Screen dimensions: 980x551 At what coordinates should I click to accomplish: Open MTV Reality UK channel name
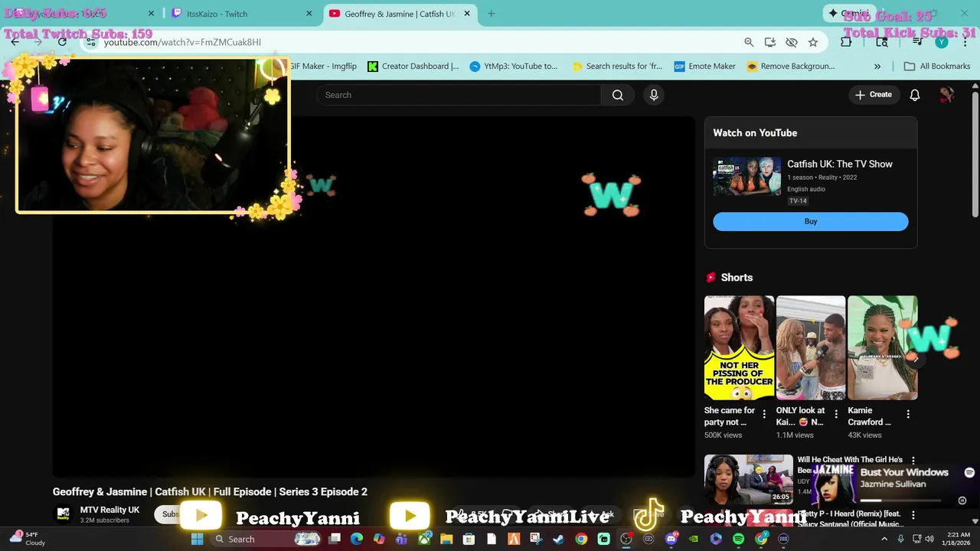tap(109, 510)
